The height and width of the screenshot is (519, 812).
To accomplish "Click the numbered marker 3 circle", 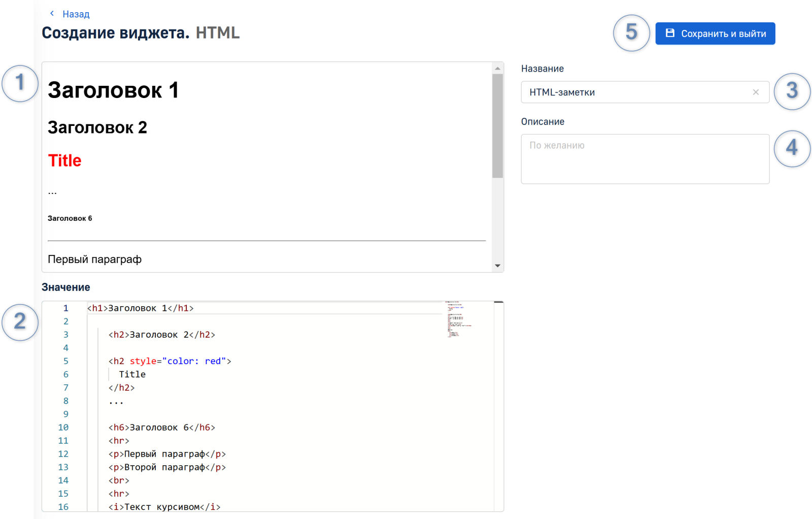I will click(792, 91).
